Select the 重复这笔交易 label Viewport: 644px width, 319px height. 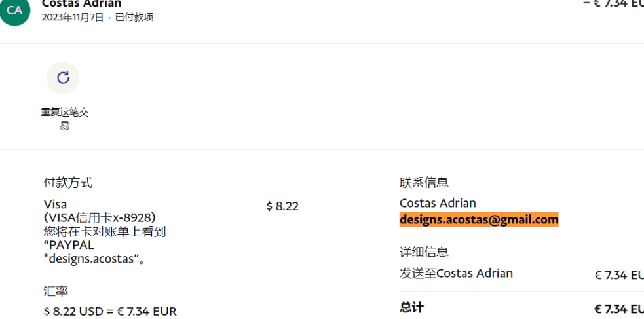(x=64, y=119)
